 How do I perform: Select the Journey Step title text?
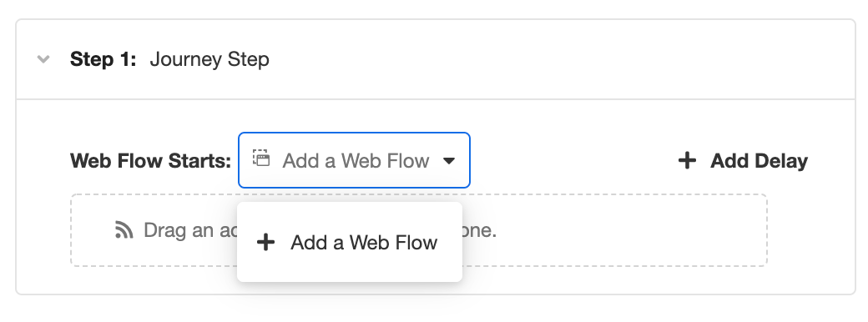click(x=209, y=59)
